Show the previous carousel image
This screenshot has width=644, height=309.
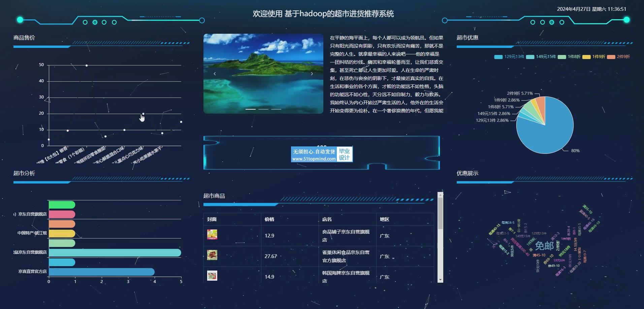tap(215, 74)
